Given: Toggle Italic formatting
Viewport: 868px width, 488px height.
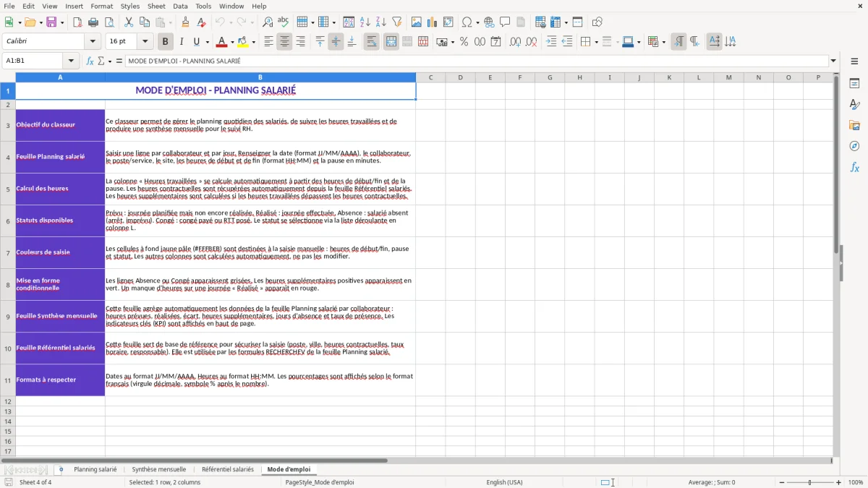Looking at the screenshot, I should 182,42.
